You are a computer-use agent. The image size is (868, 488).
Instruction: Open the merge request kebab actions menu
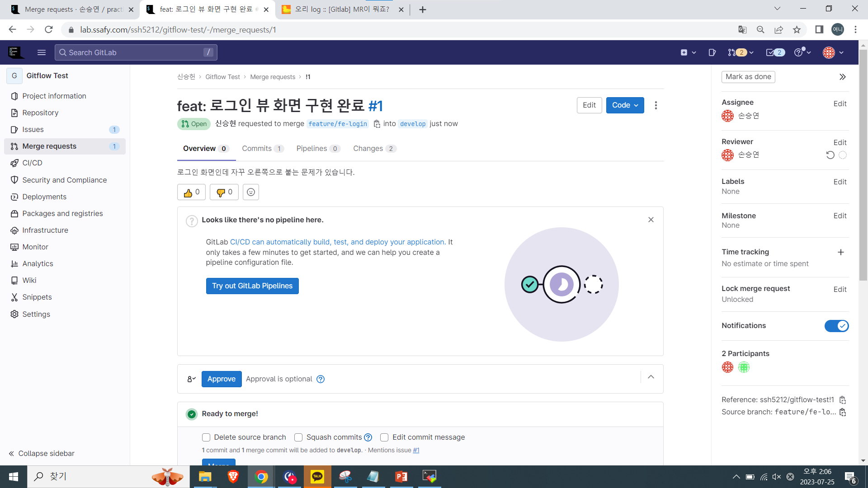tap(656, 105)
